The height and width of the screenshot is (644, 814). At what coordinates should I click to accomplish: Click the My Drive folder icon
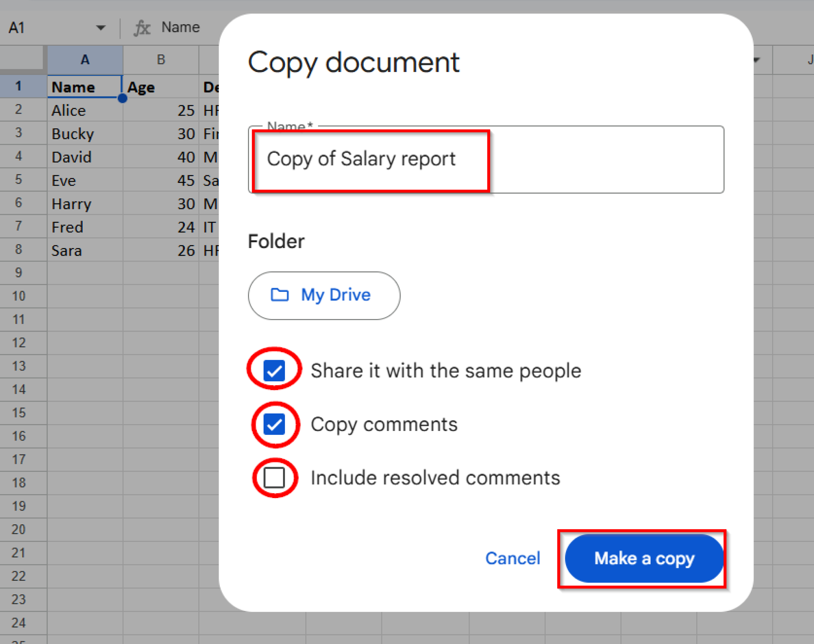[281, 295]
